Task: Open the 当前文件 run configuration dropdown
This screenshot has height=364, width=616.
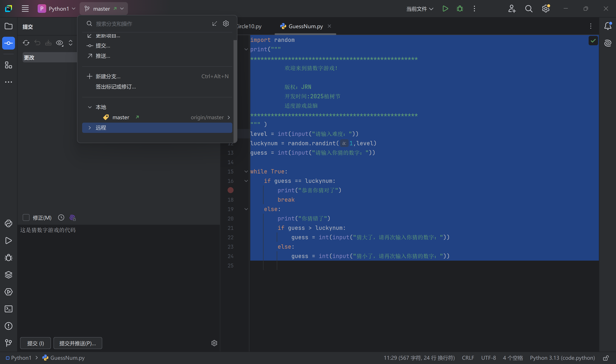Action: pyautogui.click(x=420, y=9)
